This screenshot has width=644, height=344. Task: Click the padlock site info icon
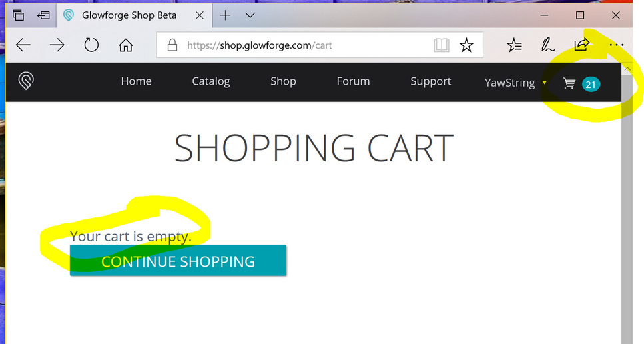172,45
